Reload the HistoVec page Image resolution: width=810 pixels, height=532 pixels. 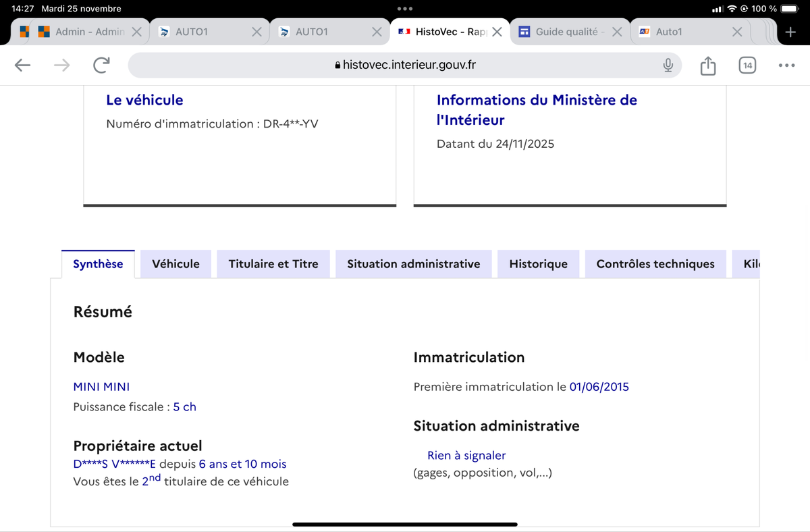(x=101, y=65)
